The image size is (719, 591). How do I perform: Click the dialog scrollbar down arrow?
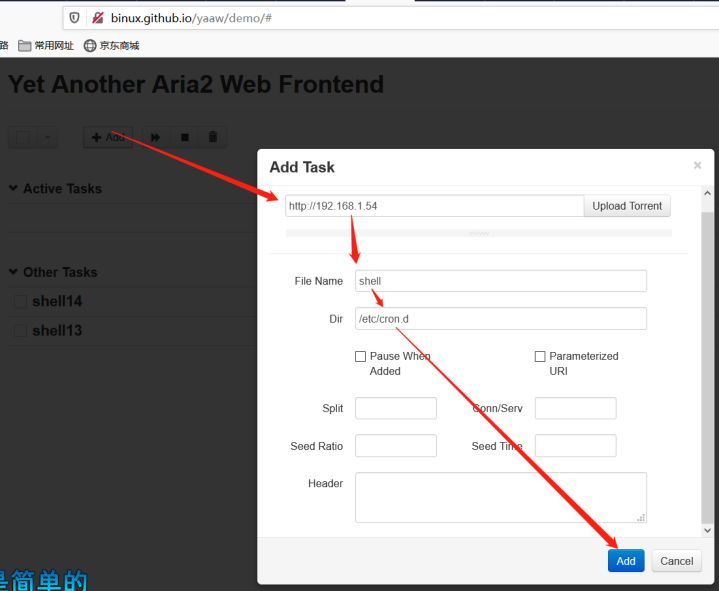(x=708, y=530)
